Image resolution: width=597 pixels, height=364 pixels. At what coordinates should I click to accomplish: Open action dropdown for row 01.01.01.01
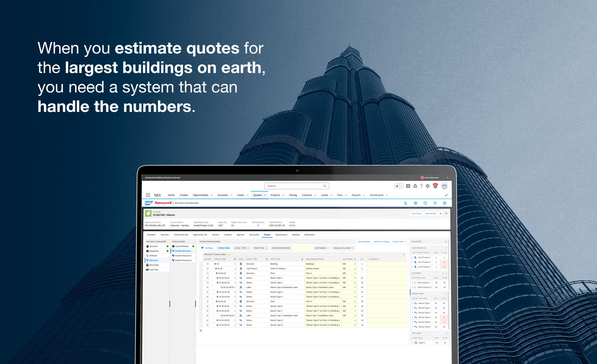(208, 278)
